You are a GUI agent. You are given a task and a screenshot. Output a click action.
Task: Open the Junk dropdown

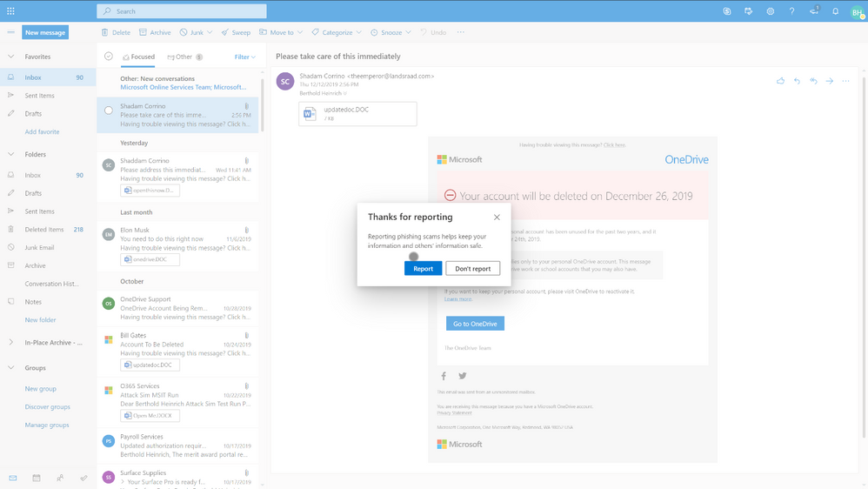pos(197,32)
